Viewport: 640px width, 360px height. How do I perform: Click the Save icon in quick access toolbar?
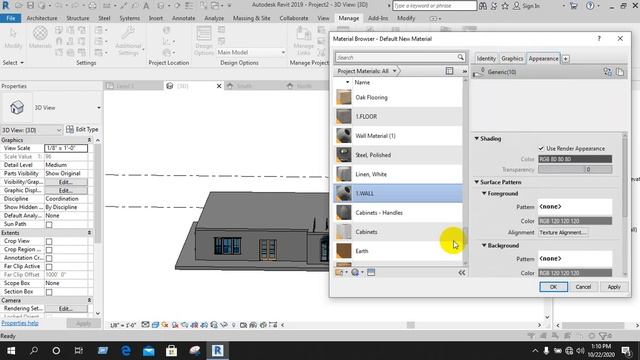click(31, 6)
